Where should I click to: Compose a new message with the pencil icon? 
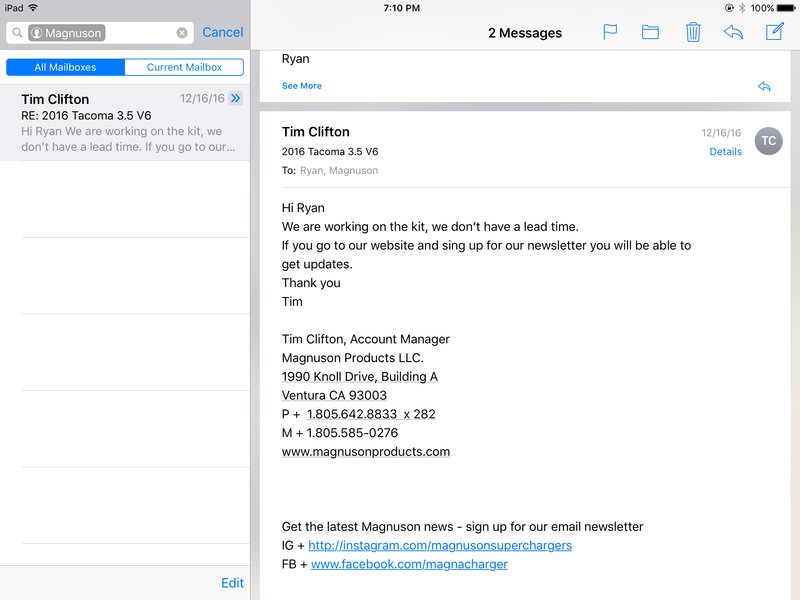tap(774, 31)
